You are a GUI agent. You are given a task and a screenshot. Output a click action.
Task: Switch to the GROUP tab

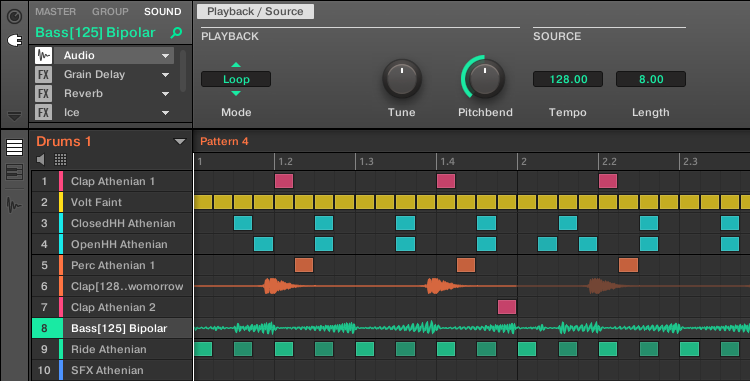(110, 11)
